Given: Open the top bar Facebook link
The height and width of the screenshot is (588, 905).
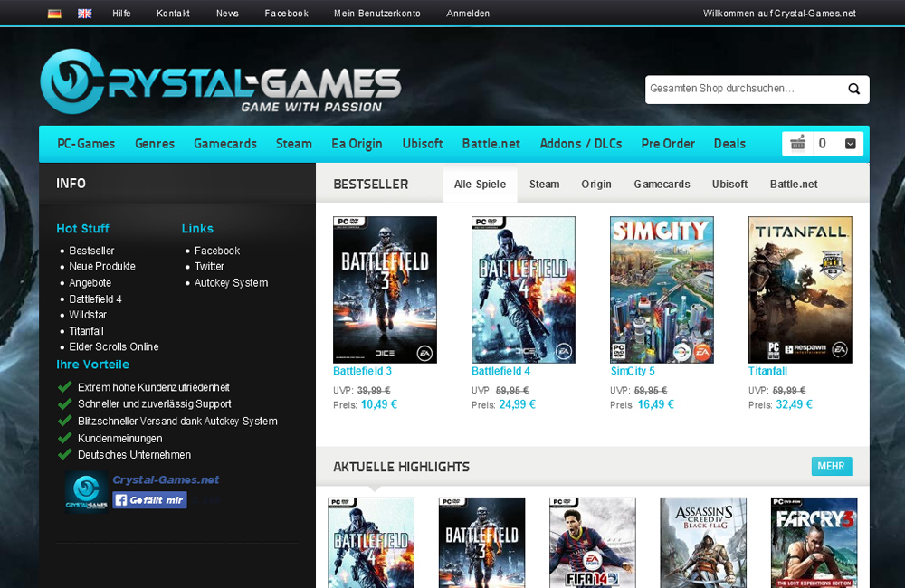Looking at the screenshot, I should click(x=286, y=14).
